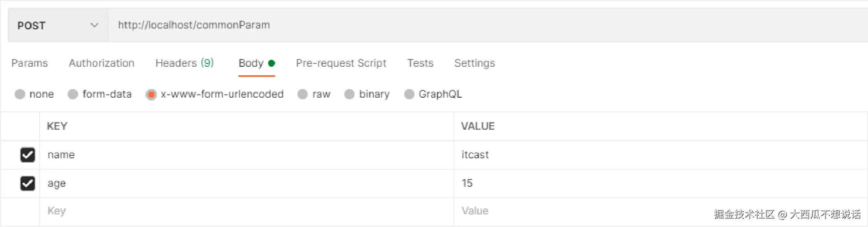Open the Settings tab
This screenshot has width=868, height=227.
tap(474, 63)
